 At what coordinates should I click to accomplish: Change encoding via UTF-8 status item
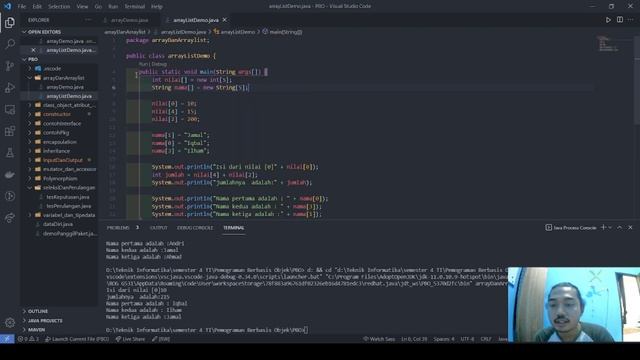(x=467, y=339)
